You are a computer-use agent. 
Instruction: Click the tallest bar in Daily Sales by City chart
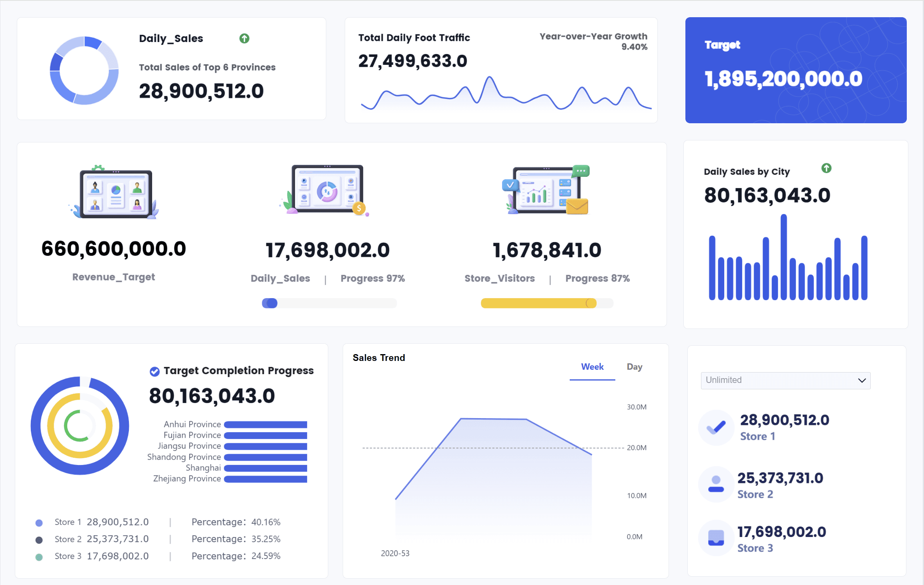click(784, 257)
